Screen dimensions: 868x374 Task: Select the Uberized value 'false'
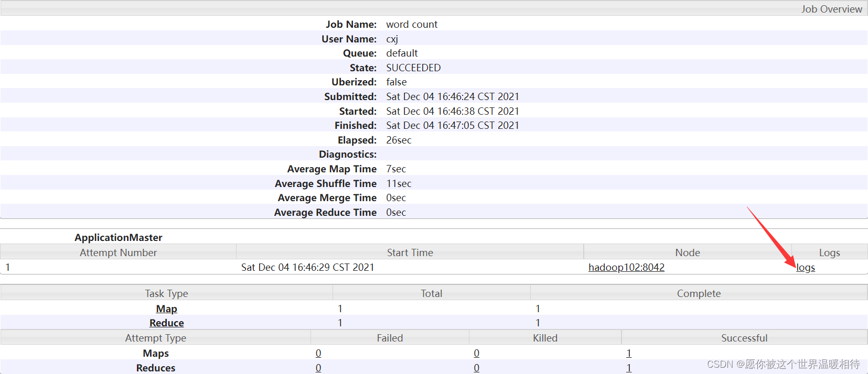click(397, 82)
